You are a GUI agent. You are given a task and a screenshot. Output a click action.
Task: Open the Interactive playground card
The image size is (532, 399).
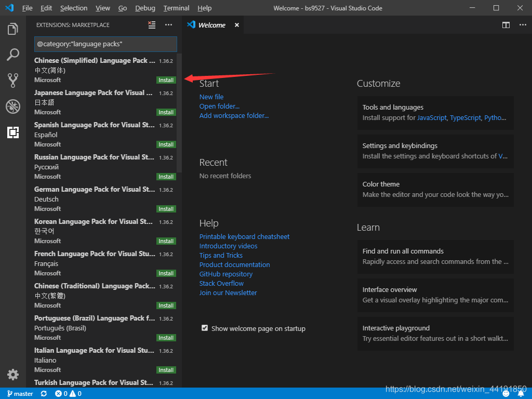[435, 334]
